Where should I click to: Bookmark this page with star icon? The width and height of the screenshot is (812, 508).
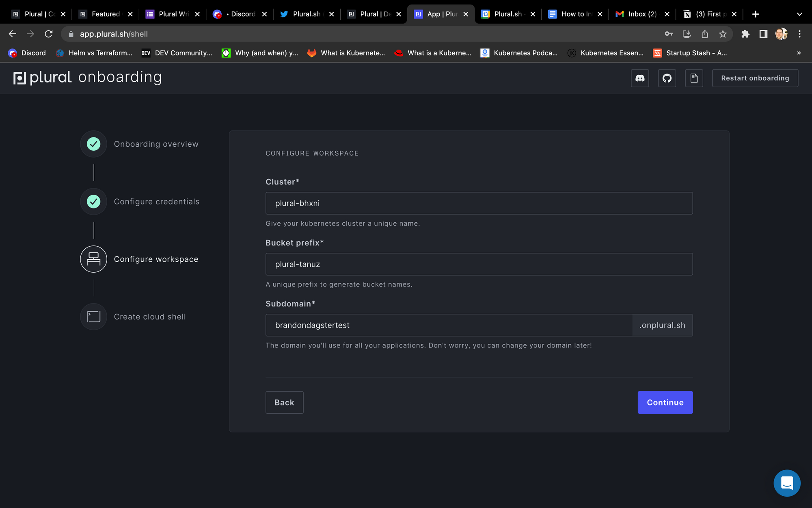pyautogui.click(x=723, y=34)
